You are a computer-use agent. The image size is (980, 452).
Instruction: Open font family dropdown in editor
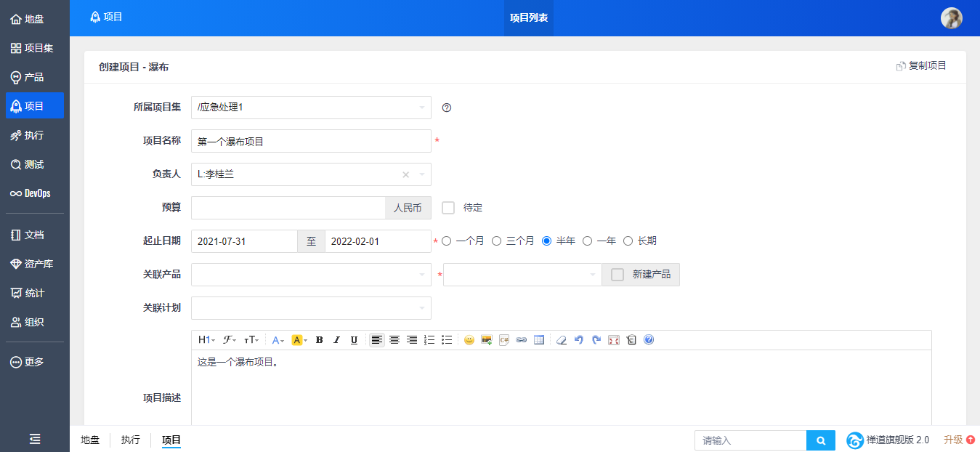(229, 339)
